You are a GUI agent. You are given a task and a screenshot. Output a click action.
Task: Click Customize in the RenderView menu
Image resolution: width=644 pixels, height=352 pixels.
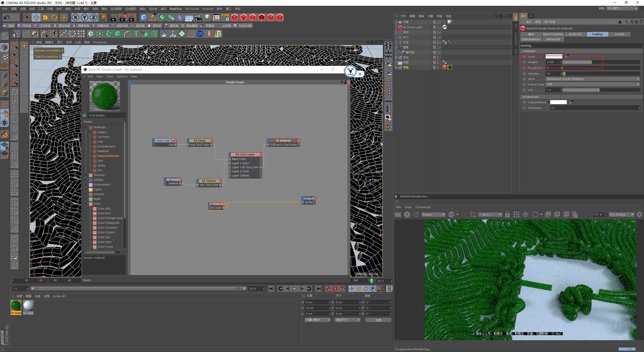click(x=423, y=207)
